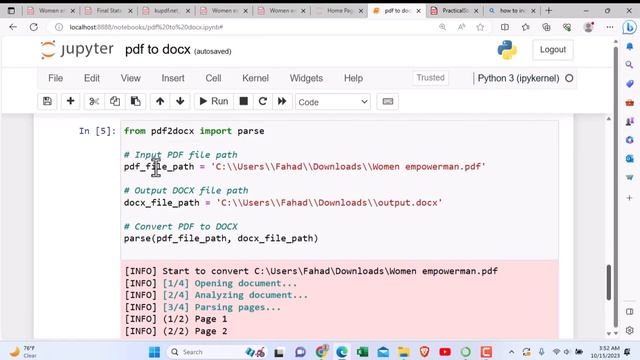Cut selected cells with scissors icon
This screenshot has height=360, width=640.
tap(94, 101)
